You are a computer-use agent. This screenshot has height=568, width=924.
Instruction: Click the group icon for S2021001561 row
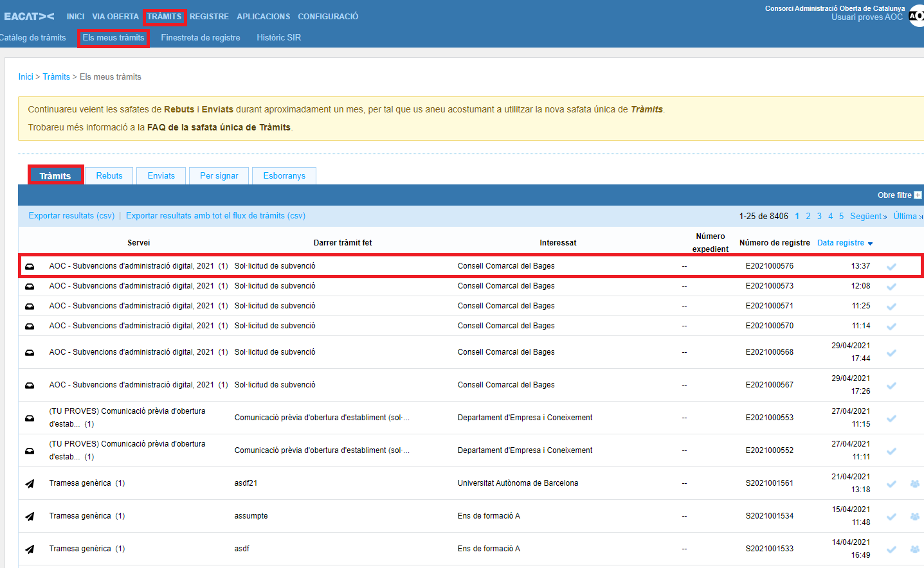[914, 484]
